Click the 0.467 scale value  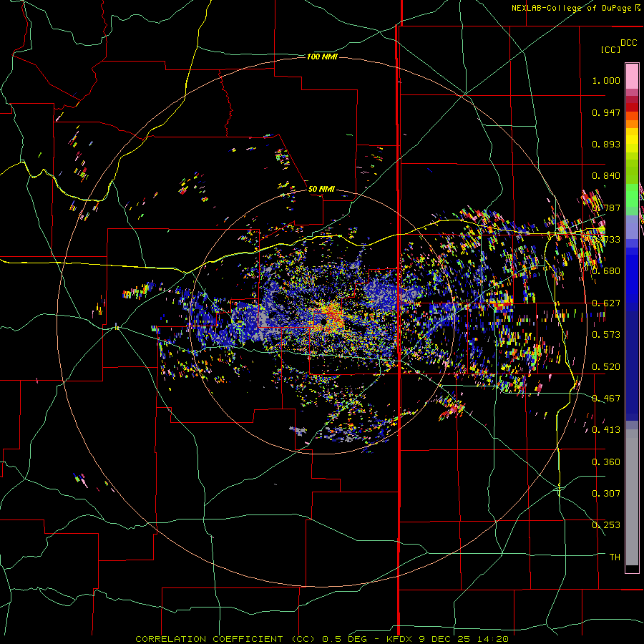tap(606, 399)
